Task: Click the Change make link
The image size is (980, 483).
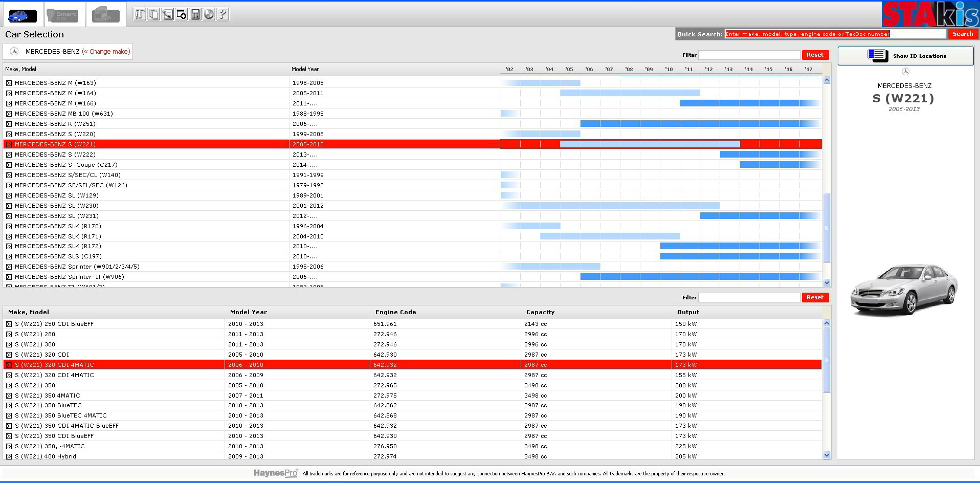Action: [106, 52]
